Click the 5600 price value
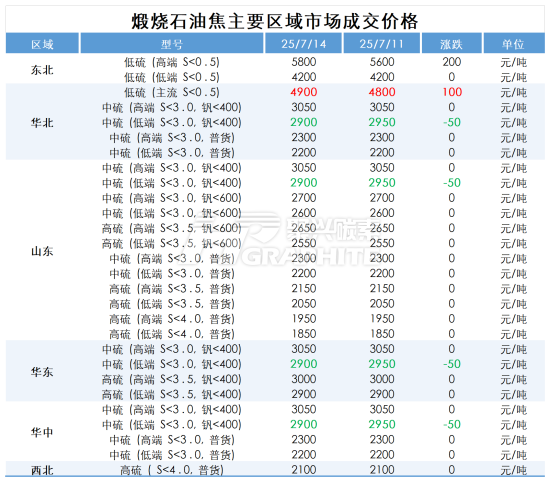This screenshot has width=550, height=482. click(x=382, y=62)
